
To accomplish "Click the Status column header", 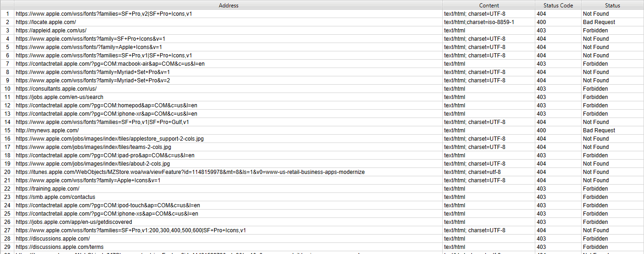I will coord(612,5).
